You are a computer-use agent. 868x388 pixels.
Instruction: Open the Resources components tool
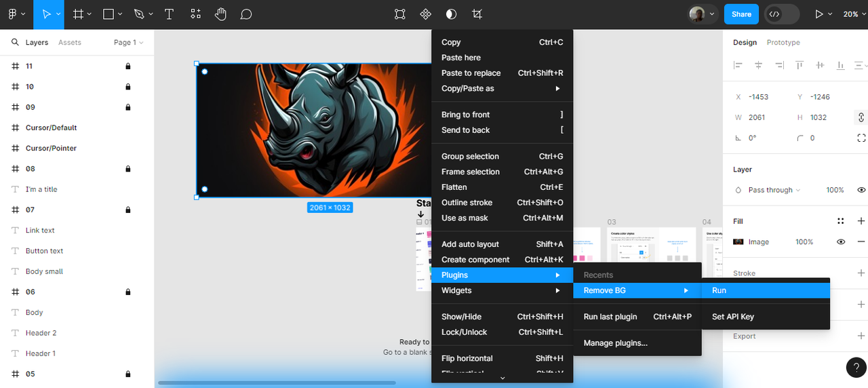195,14
